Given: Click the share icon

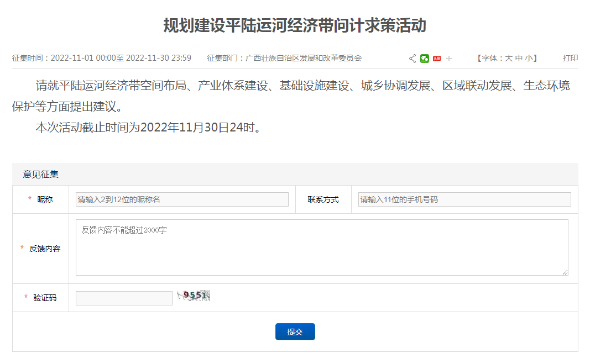Looking at the screenshot, I should (413, 59).
